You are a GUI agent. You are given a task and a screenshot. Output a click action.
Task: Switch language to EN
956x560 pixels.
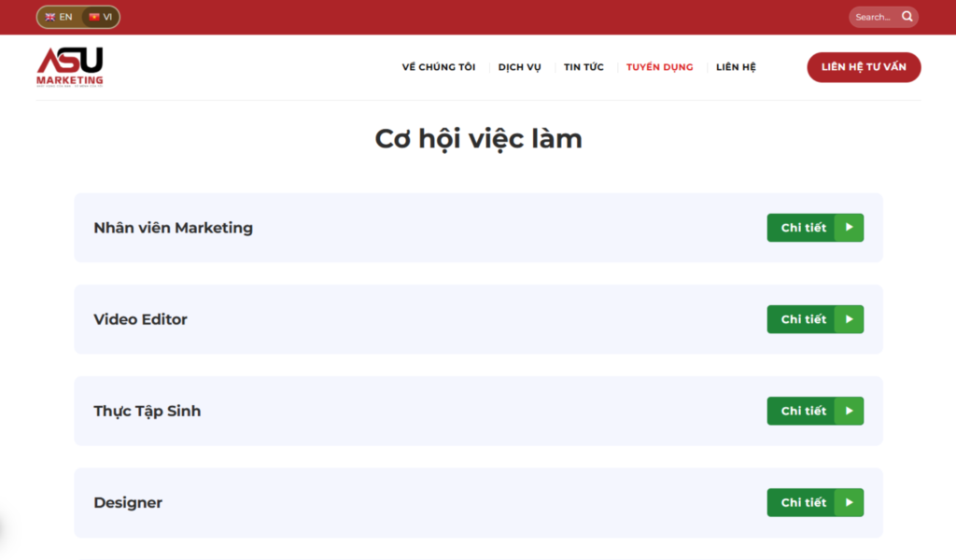tap(59, 17)
